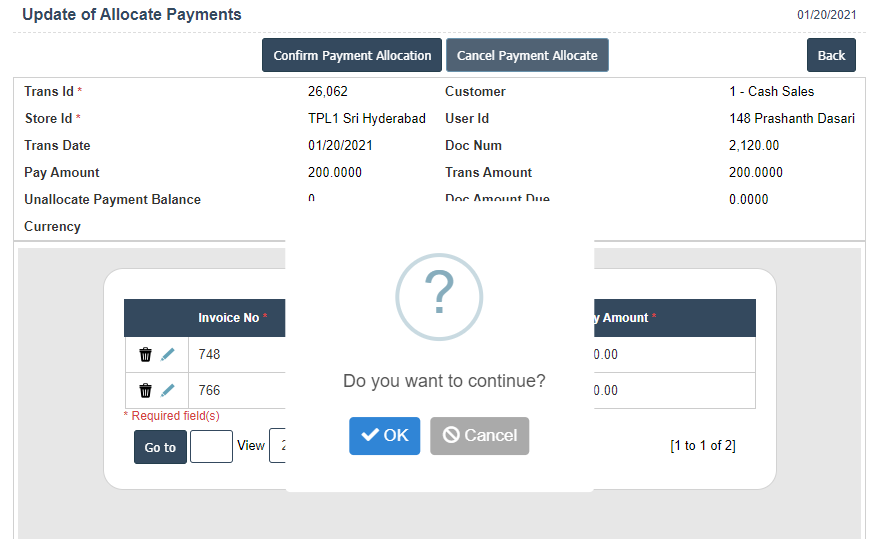The height and width of the screenshot is (539, 881).
Task: Open the View rows dropdown
Action: [x=277, y=446]
